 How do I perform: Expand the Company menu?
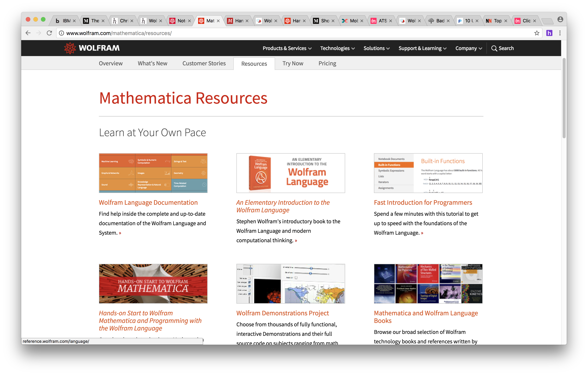pos(469,48)
